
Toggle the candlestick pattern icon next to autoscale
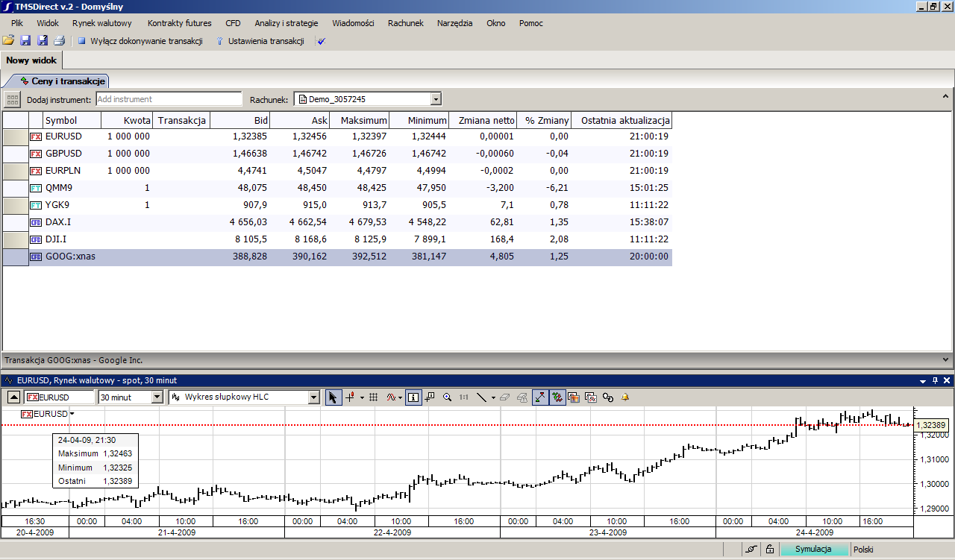pyautogui.click(x=557, y=397)
